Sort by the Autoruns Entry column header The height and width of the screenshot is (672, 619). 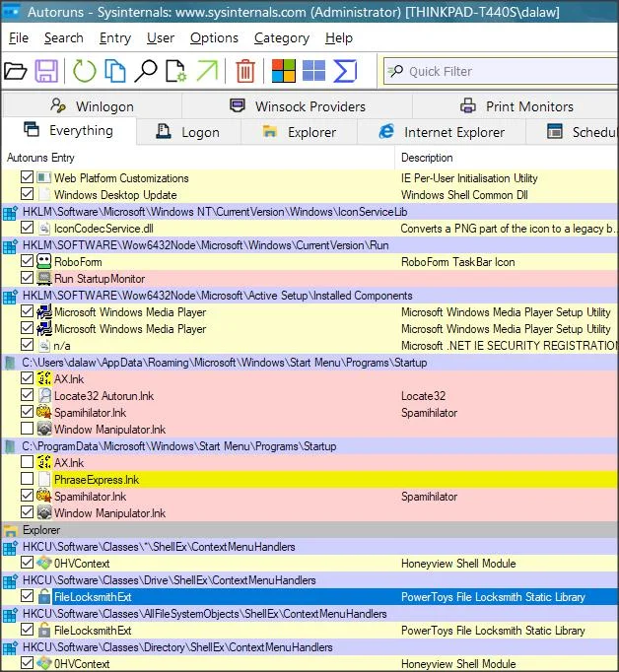point(198,158)
